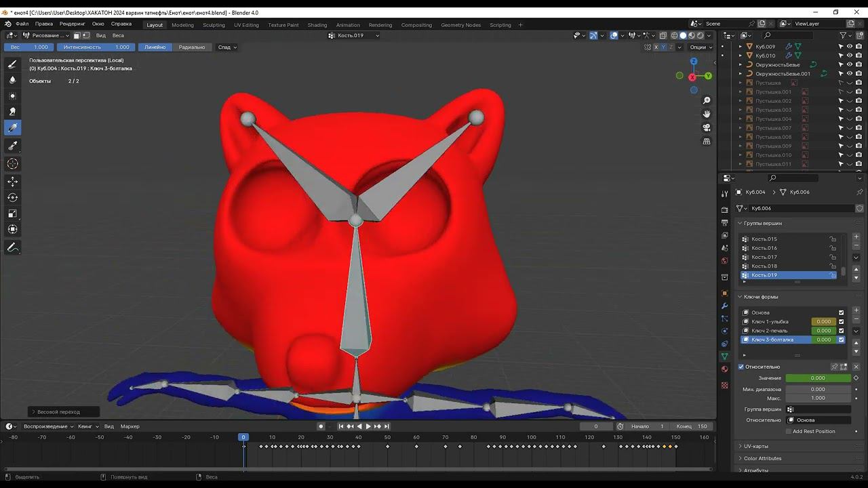Select the Draw brush tool in the toolbar

tap(12, 64)
